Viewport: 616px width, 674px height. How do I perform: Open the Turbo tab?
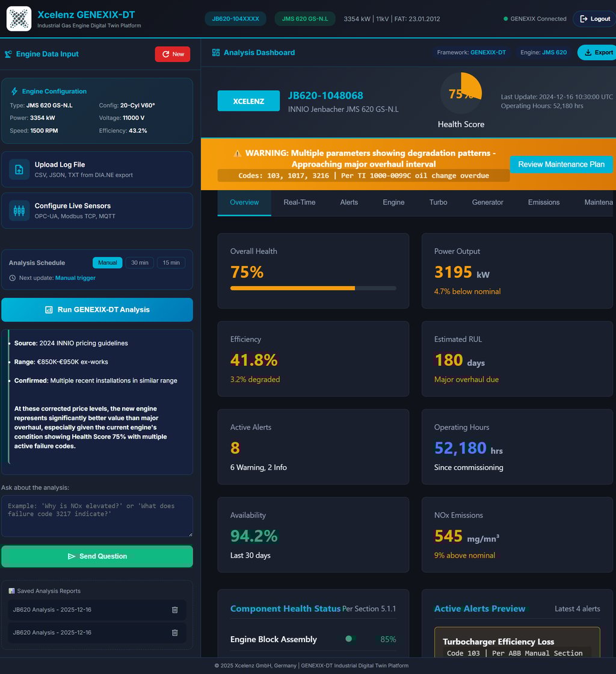(438, 202)
